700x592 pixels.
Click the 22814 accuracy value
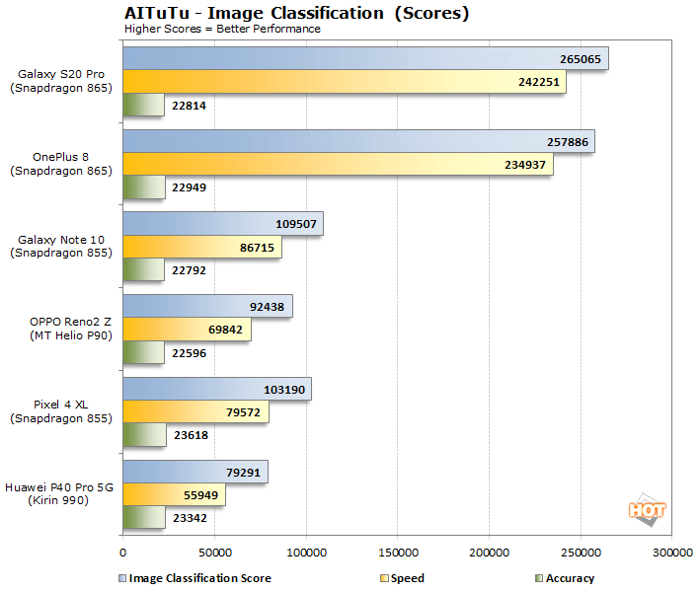[189, 106]
